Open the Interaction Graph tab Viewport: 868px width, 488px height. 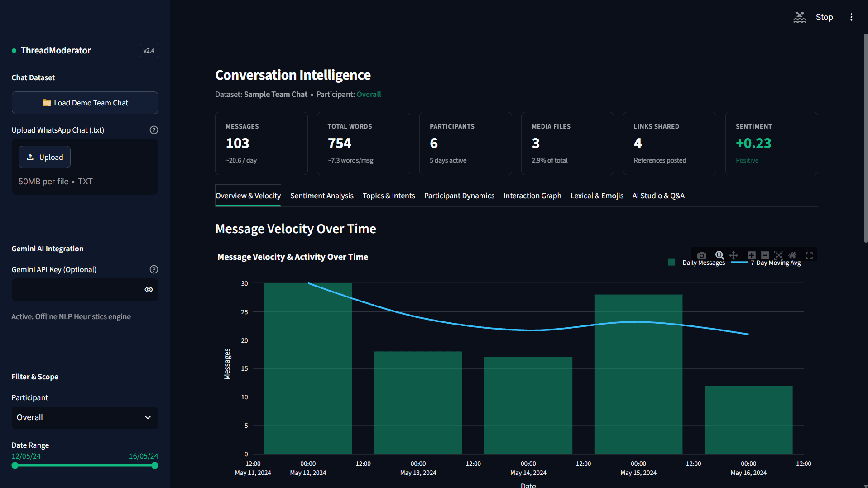tap(532, 196)
